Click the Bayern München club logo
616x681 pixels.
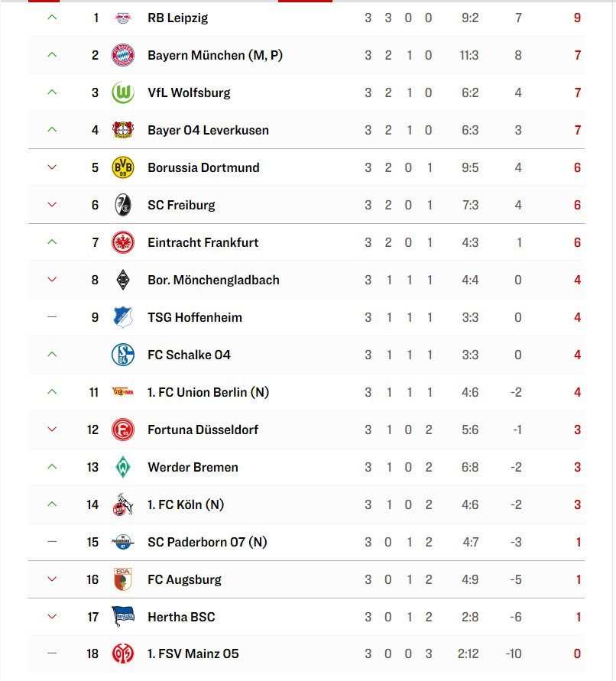tap(122, 55)
